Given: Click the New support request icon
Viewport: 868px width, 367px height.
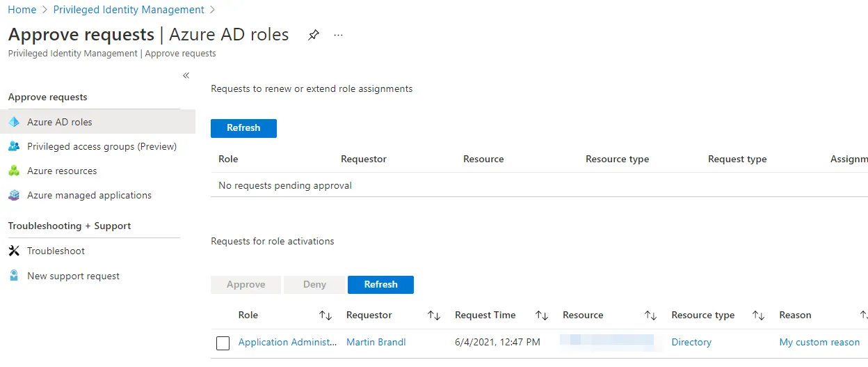Looking at the screenshot, I should [x=14, y=276].
